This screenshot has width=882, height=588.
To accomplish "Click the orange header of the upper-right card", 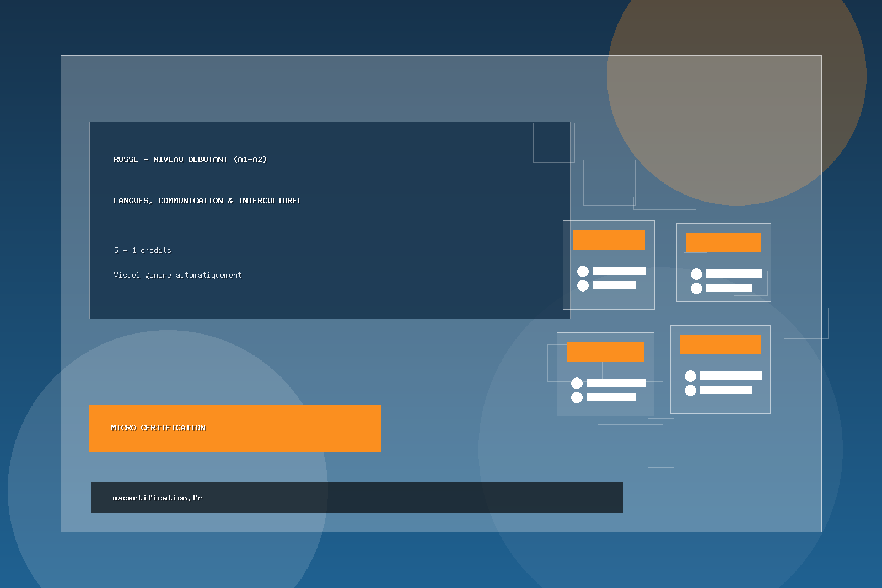I will point(723,242).
